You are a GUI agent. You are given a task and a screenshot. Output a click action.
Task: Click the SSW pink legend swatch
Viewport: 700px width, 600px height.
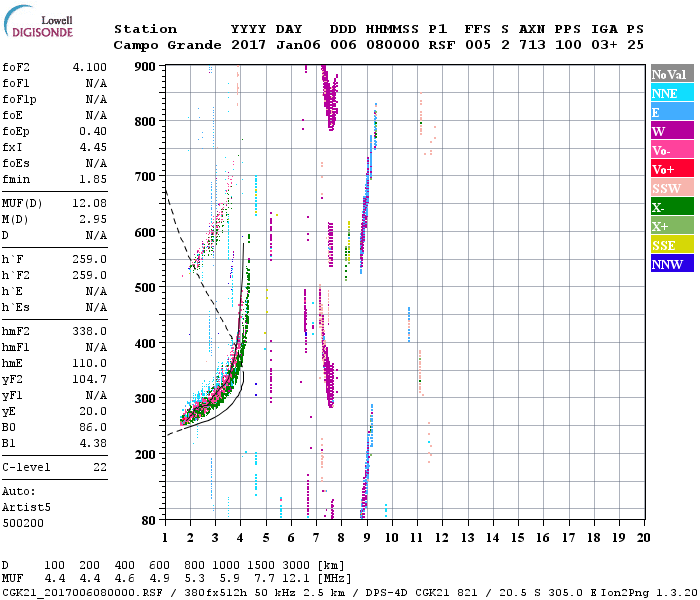pyautogui.click(x=670, y=188)
